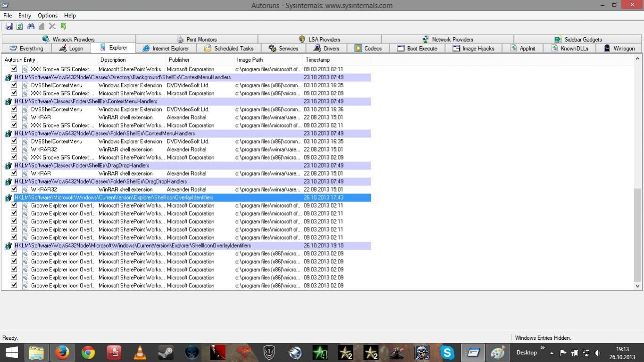This screenshot has height=362, width=644.
Task: Click the Save toolbar icon
Action: (9, 26)
